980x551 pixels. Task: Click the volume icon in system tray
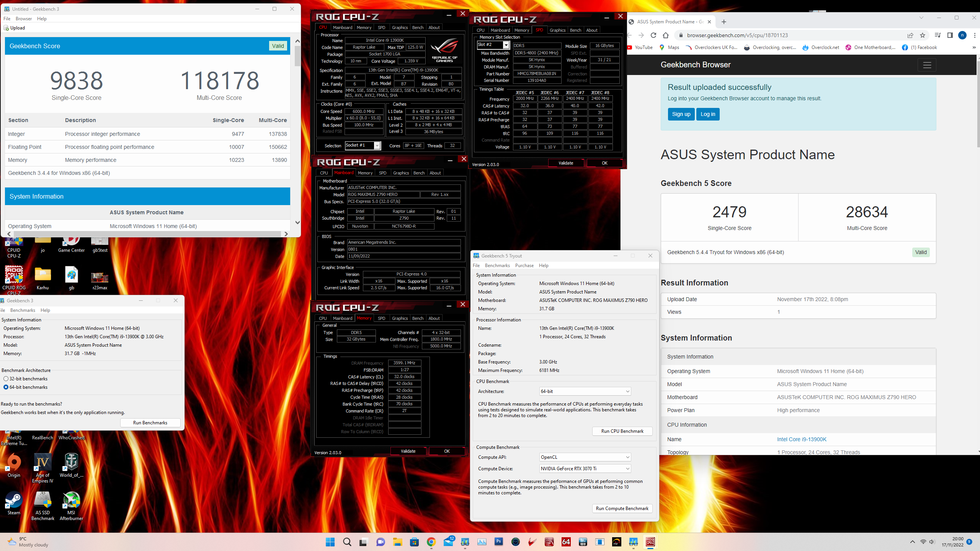(x=931, y=542)
